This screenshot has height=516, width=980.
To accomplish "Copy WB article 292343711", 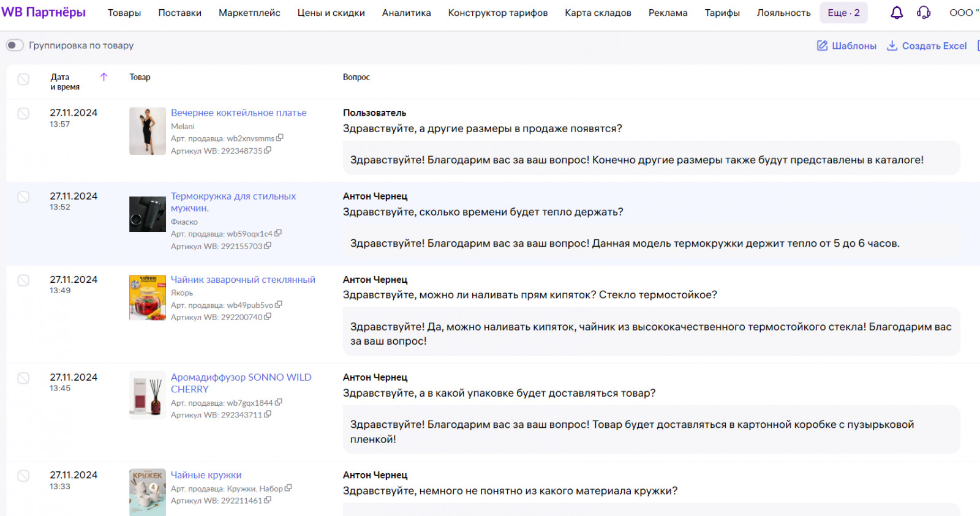I will point(268,414).
